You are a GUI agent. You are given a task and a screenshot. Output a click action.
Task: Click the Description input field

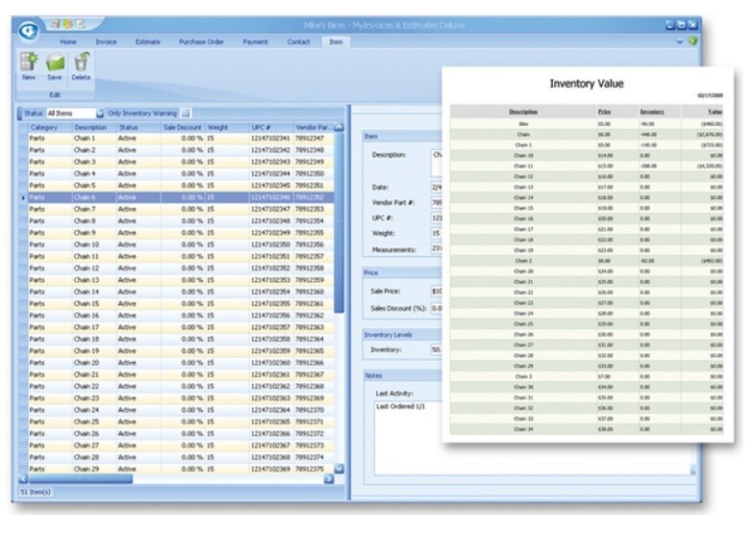(437, 163)
